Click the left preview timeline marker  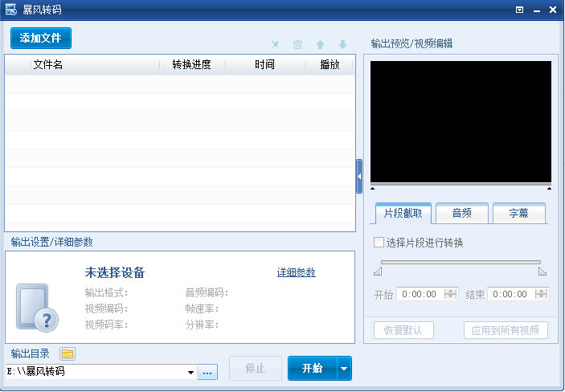click(x=373, y=189)
